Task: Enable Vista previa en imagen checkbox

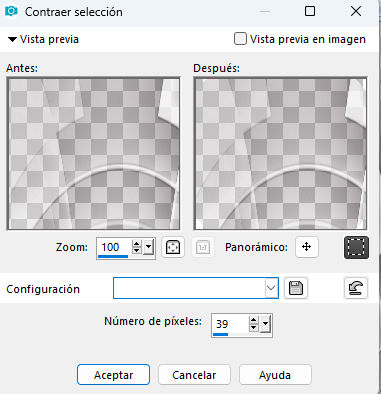Action: click(x=240, y=39)
